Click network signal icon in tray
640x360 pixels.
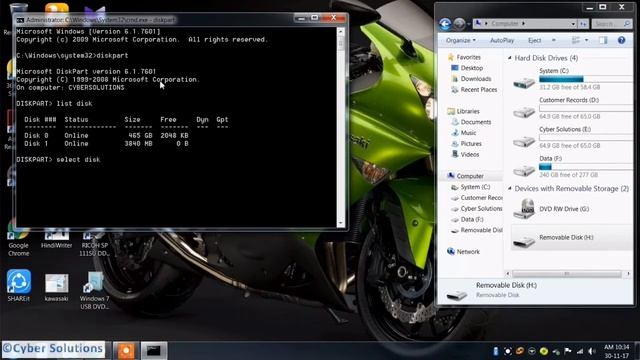tap(580, 351)
